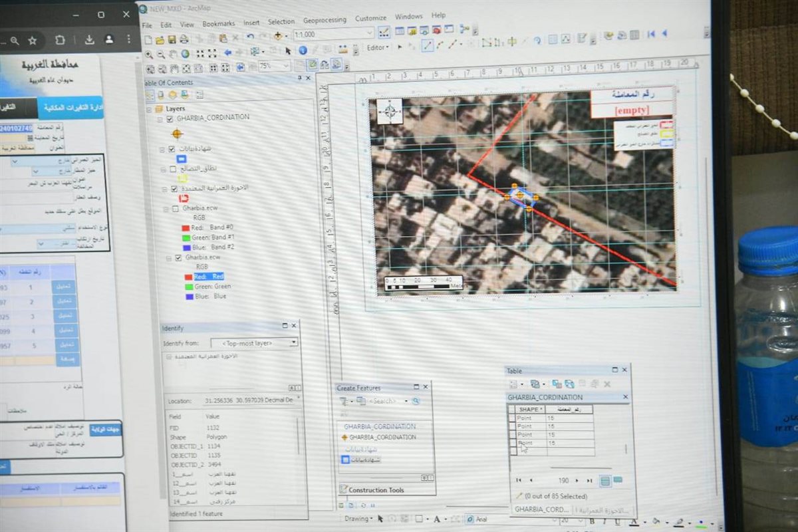This screenshot has width=798, height=532.
Task: Open the Geoprocessing menu
Action: coord(325,21)
